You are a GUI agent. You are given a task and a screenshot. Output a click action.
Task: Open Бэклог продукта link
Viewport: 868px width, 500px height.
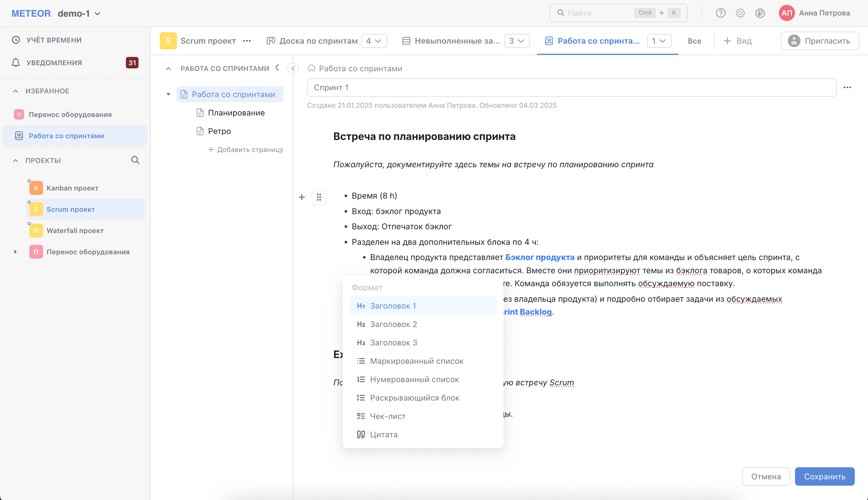539,257
